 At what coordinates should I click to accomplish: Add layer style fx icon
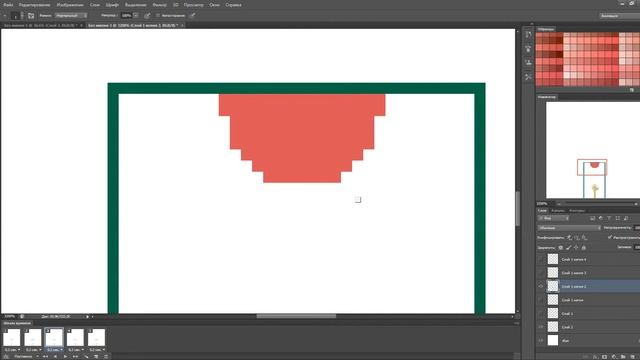595,357
